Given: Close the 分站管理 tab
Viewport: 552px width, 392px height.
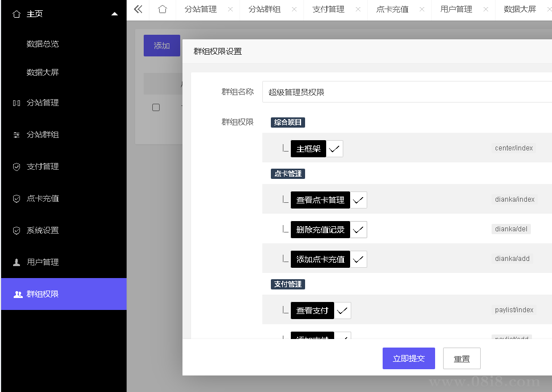Looking at the screenshot, I should click(230, 10).
